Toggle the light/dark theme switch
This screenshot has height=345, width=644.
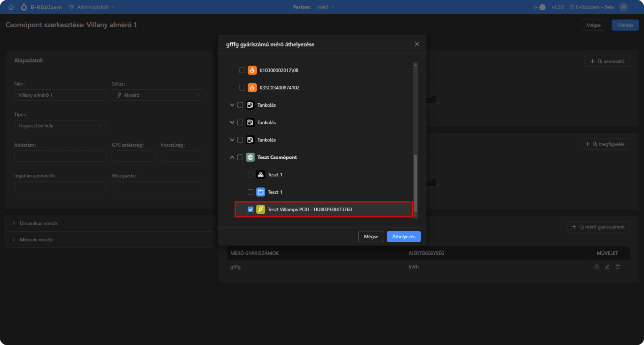click(x=540, y=7)
